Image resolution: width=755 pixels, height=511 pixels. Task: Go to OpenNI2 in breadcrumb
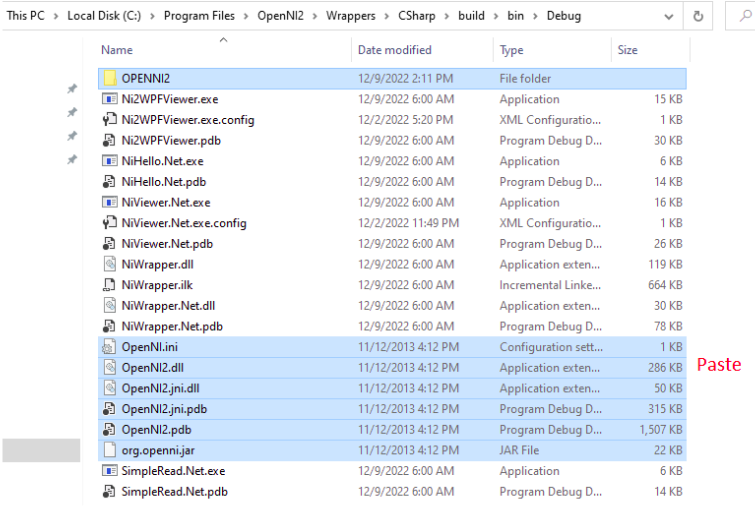(x=280, y=16)
